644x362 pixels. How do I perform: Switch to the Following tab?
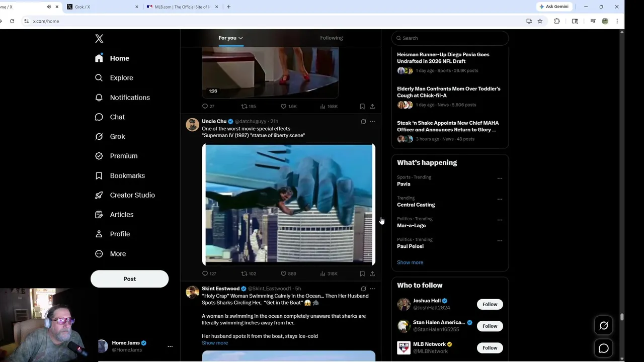click(x=331, y=38)
